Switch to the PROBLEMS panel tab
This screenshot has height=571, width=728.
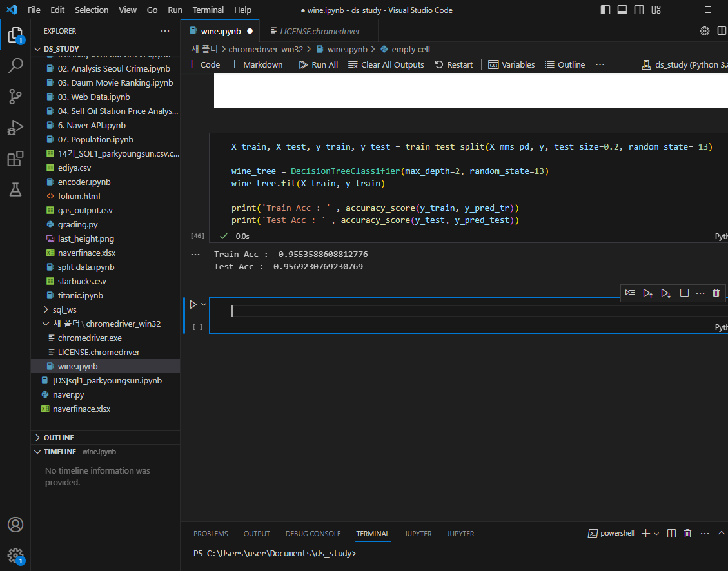[x=211, y=534]
